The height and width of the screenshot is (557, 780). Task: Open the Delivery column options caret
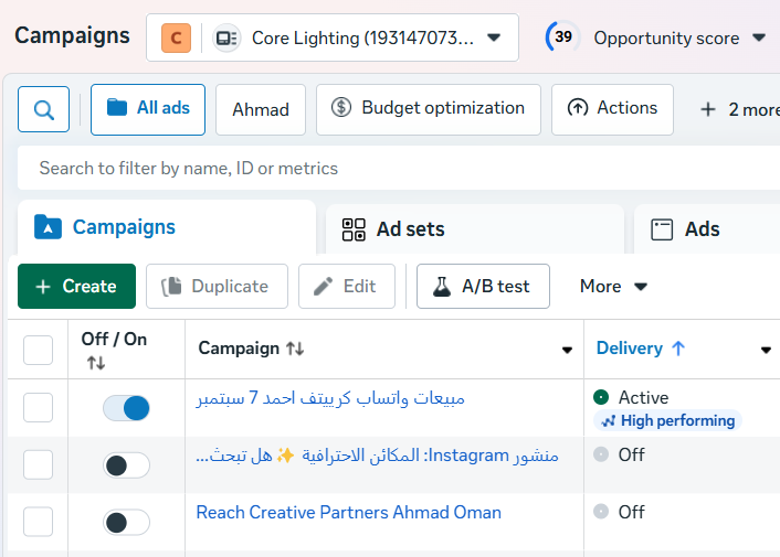click(766, 350)
